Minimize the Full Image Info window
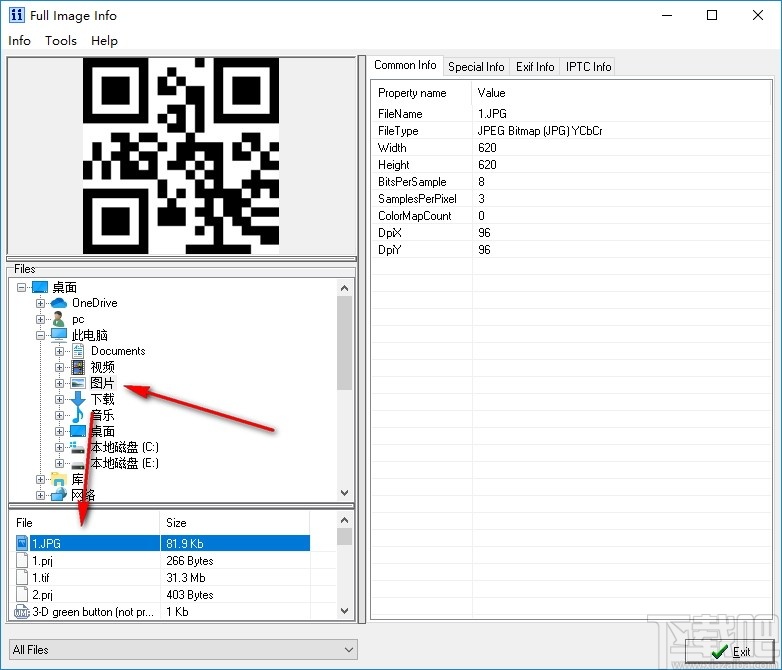 coord(667,15)
